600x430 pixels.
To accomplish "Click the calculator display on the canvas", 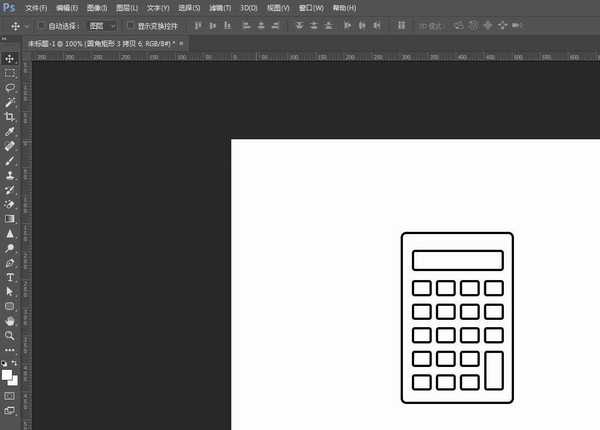I will point(457,260).
